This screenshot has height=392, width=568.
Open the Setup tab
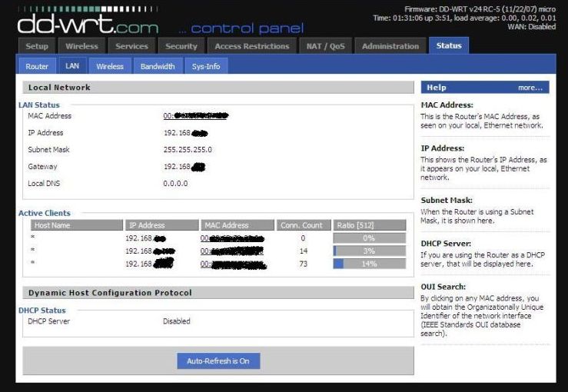pos(37,46)
